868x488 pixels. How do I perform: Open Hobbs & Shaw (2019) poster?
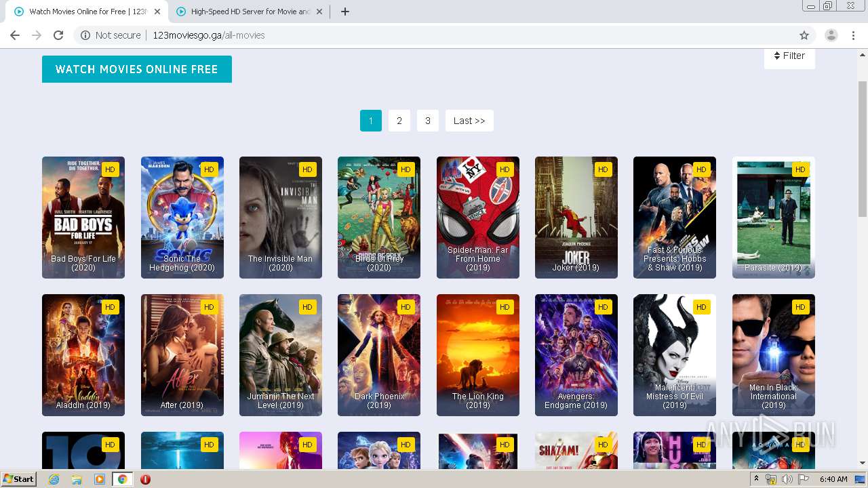pyautogui.click(x=675, y=218)
